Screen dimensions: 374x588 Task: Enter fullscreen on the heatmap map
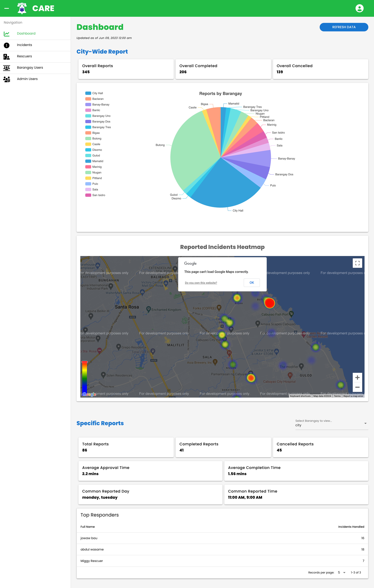[x=357, y=263]
